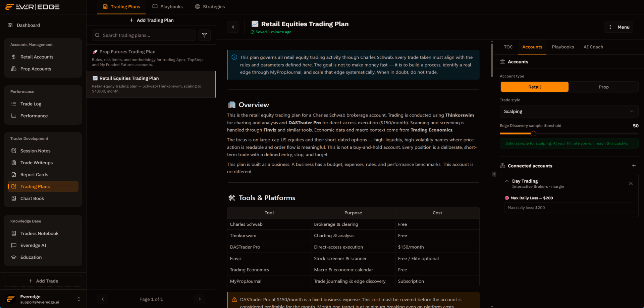Click the Add Trade button
This screenshot has height=308, width=644.
[43, 281]
